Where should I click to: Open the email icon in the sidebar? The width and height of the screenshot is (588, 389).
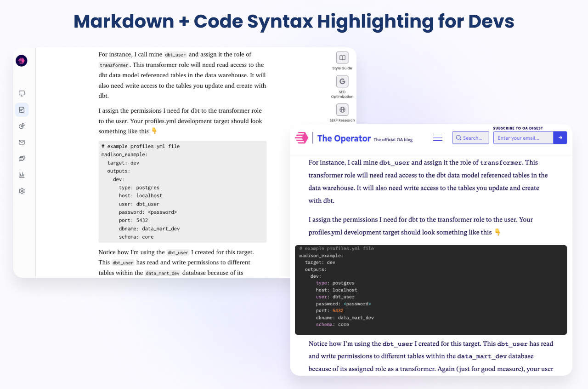tap(21, 142)
